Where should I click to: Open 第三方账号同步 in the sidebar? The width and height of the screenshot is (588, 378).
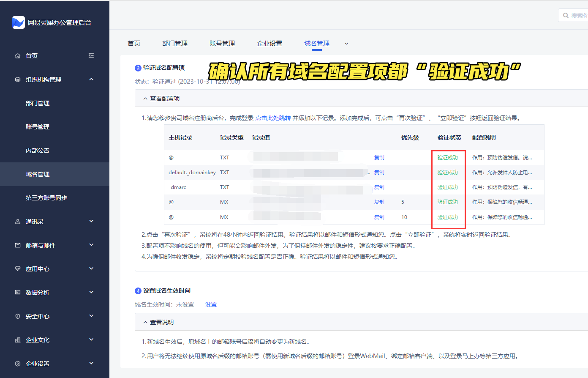(46, 198)
